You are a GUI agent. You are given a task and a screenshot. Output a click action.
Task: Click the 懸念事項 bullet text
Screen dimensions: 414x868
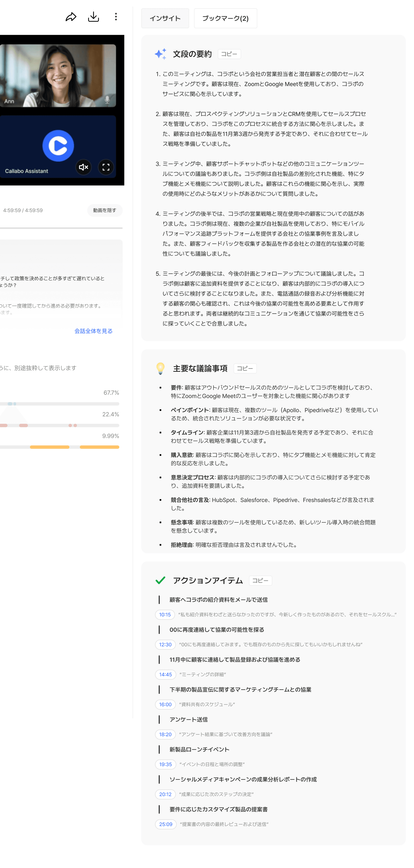point(273,527)
